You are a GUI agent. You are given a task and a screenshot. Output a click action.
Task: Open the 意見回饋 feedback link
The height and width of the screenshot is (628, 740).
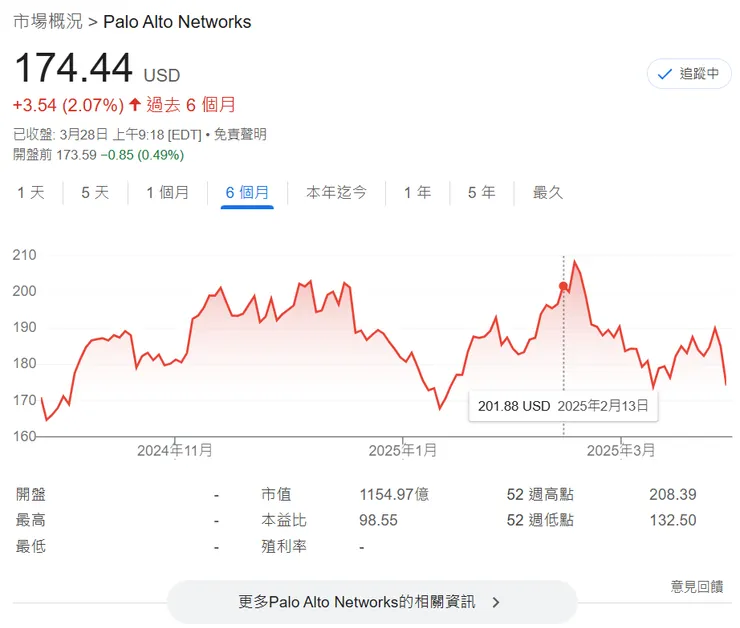[x=697, y=586]
